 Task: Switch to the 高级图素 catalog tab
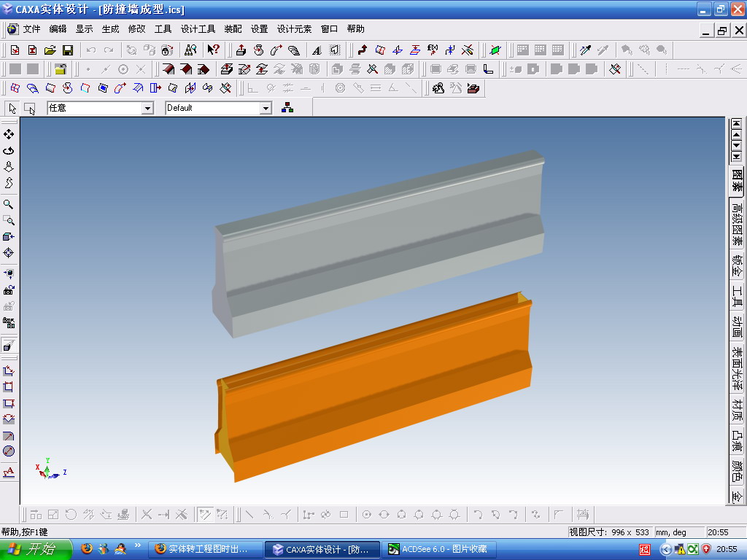pyautogui.click(x=737, y=224)
